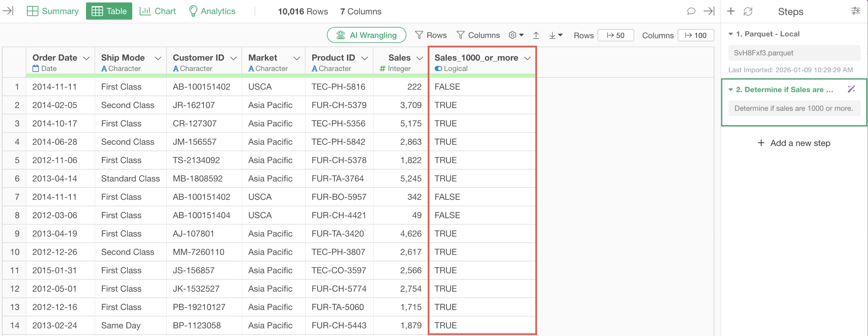Switch to the Chart tab
The height and width of the screenshot is (336, 868).
click(x=158, y=11)
